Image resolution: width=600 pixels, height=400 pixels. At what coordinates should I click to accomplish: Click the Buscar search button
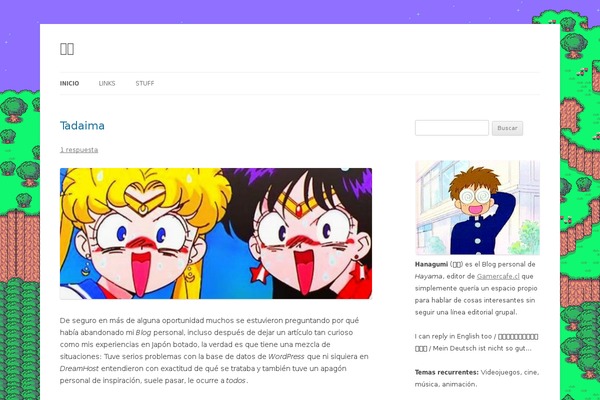507,128
